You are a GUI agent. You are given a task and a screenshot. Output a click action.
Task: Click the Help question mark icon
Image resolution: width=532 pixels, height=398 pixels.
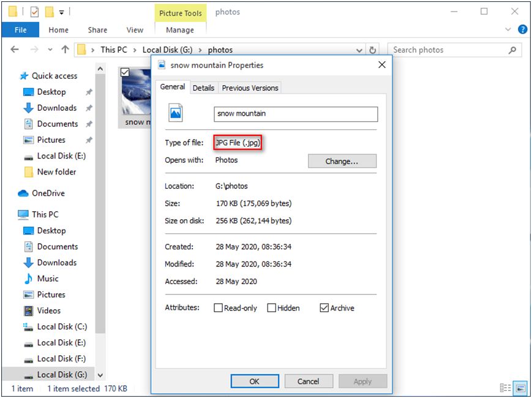tap(522, 29)
